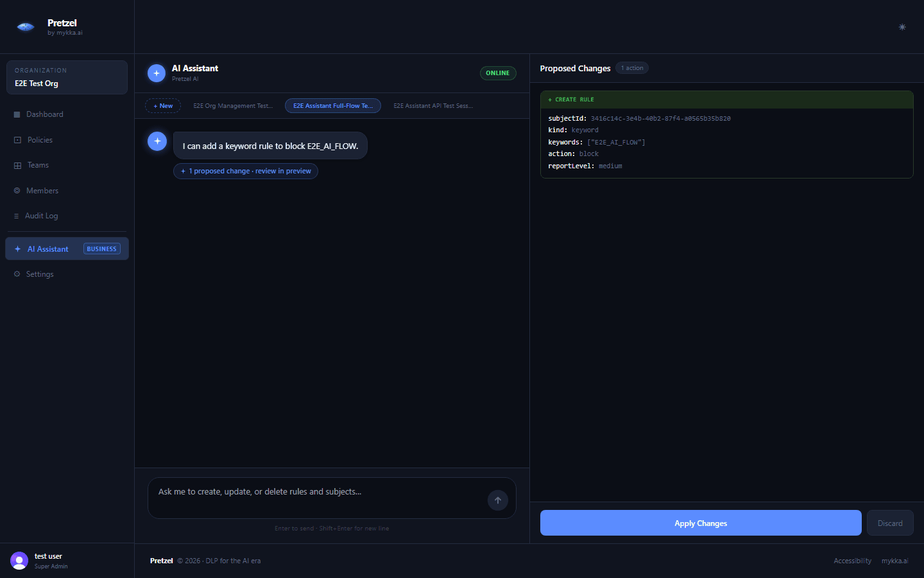Click the Proposed Changes heading
Viewport: 924px width, 578px height.
[575, 68]
